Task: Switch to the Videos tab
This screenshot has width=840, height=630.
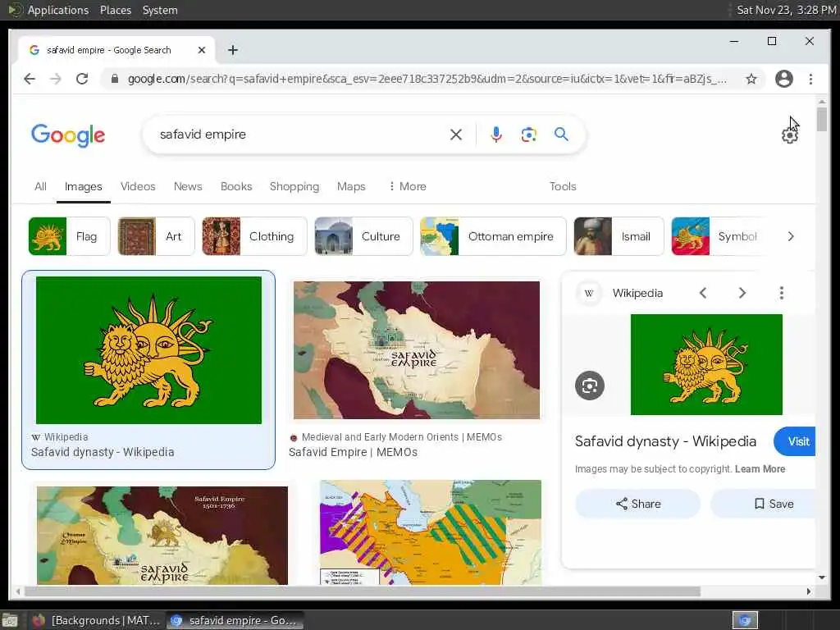Action: pos(138,186)
